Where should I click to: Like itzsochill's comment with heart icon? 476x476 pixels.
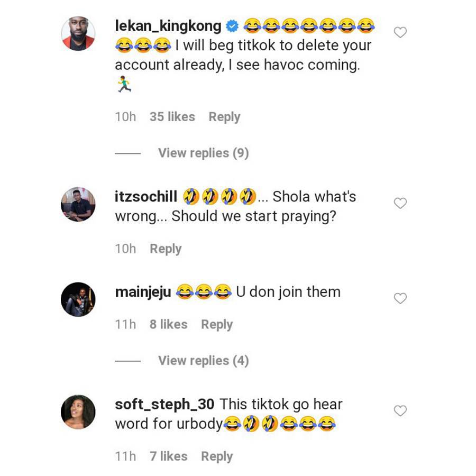coord(400,203)
